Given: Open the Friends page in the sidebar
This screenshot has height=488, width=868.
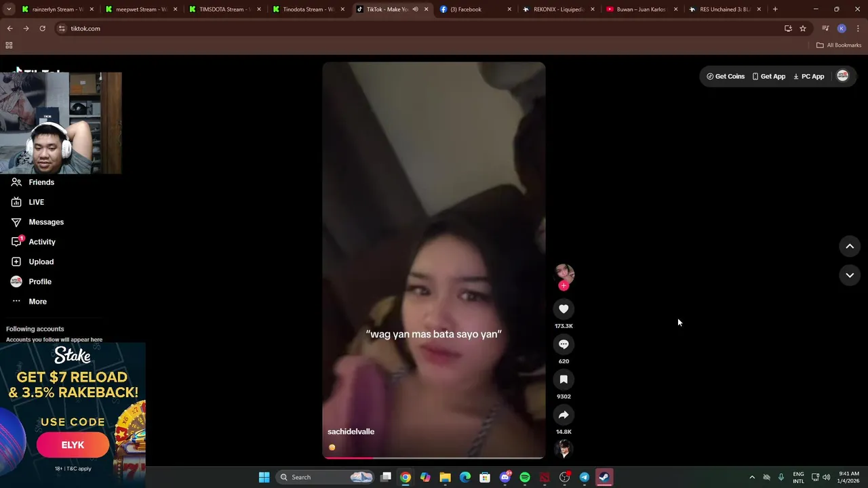Looking at the screenshot, I should [x=33, y=182].
